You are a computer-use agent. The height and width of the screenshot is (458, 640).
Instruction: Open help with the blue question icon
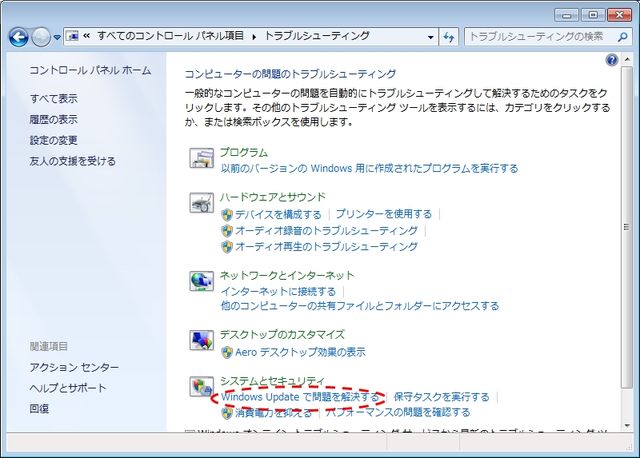(x=611, y=60)
